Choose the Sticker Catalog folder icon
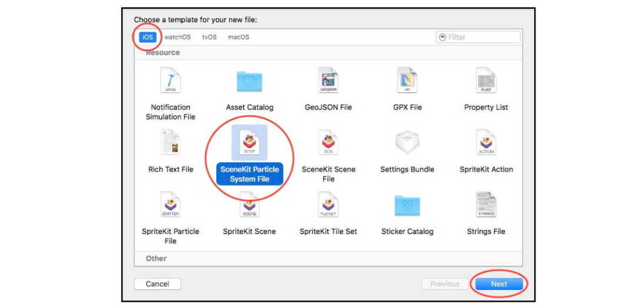The height and width of the screenshot is (307, 644). tap(407, 205)
